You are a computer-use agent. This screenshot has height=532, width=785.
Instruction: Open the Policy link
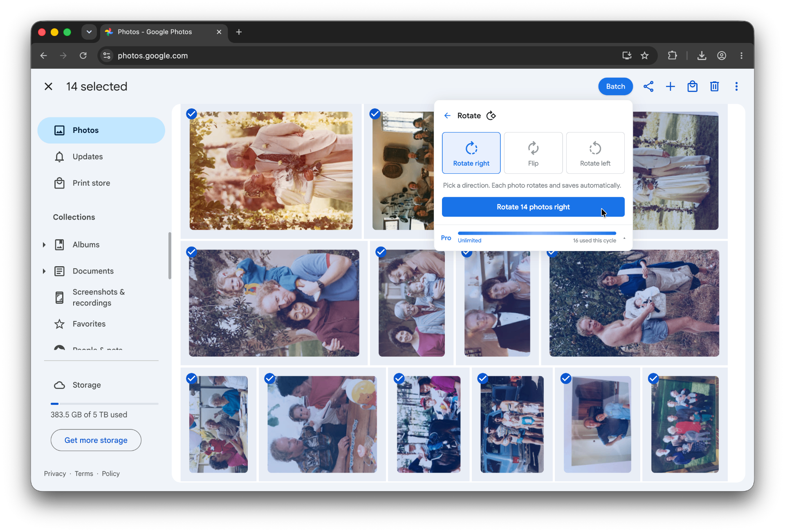111,474
